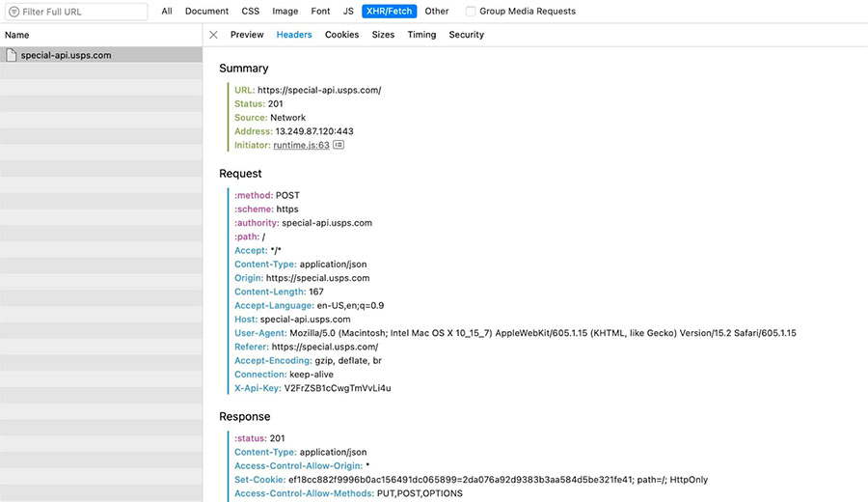
Task: Click the Status 201 summary line
Action: point(258,103)
